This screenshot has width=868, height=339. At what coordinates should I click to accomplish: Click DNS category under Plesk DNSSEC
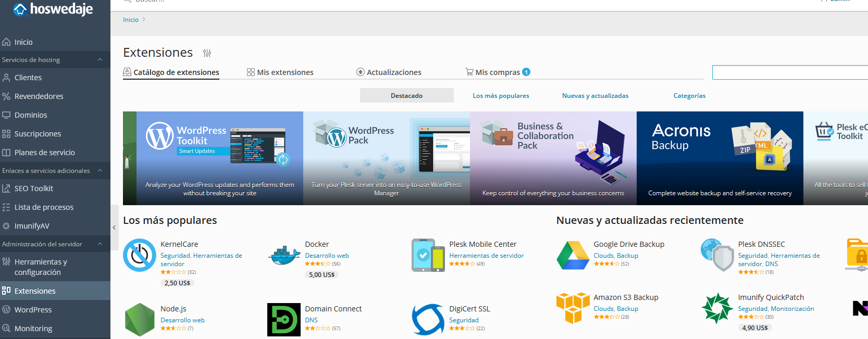pos(772,264)
